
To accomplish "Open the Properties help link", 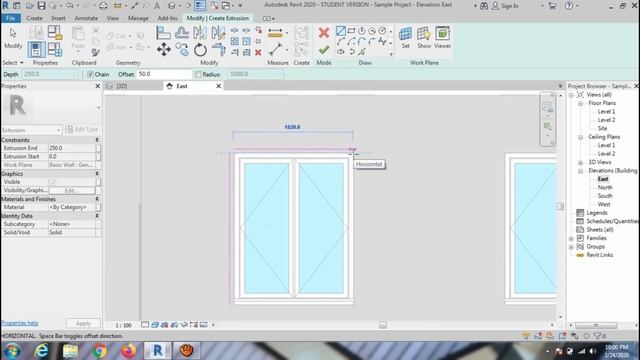I will [x=20, y=323].
